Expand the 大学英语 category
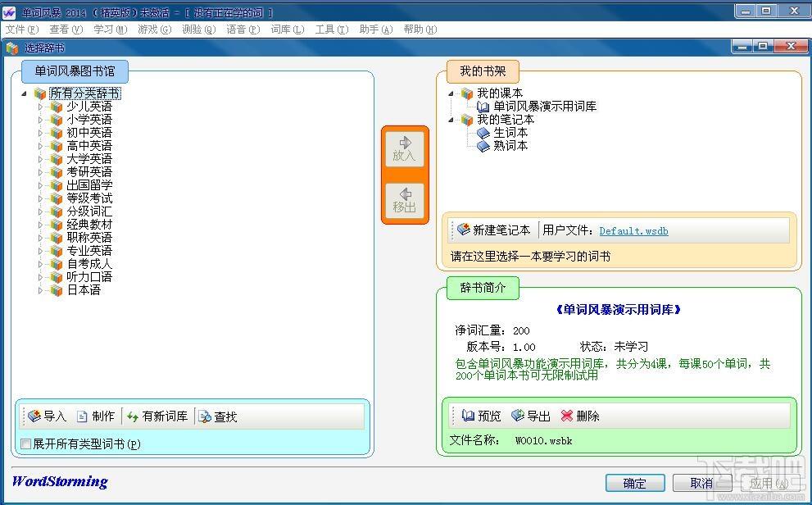 tap(40, 159)
